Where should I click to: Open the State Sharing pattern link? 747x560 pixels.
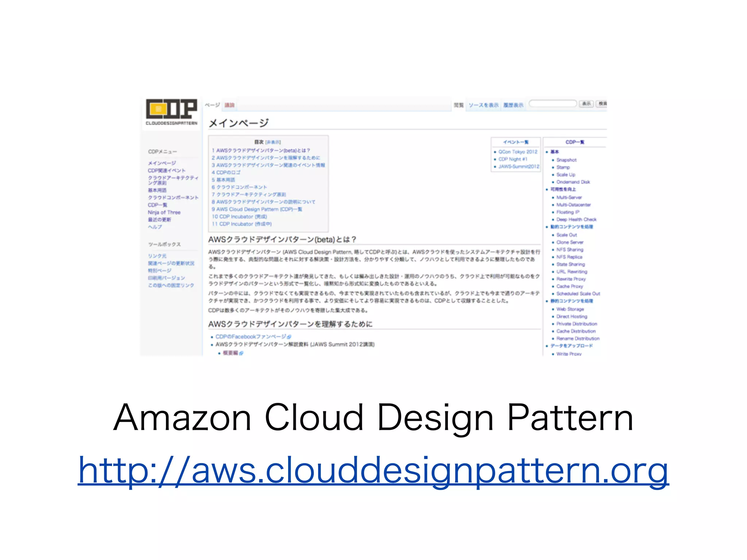570,264
